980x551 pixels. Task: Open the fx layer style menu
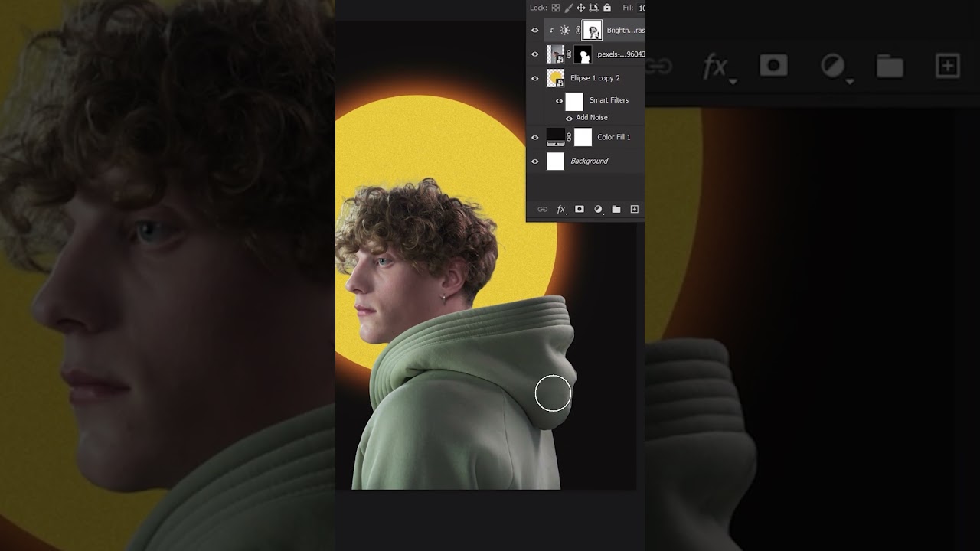pyautogui.click(x=561, y=209)
